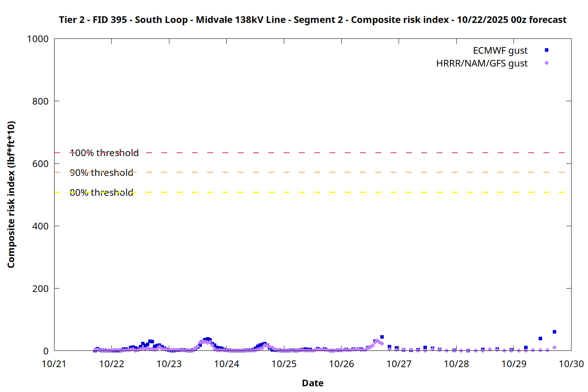
Task: Click the 80% threshold label
Action: point(102,193)
